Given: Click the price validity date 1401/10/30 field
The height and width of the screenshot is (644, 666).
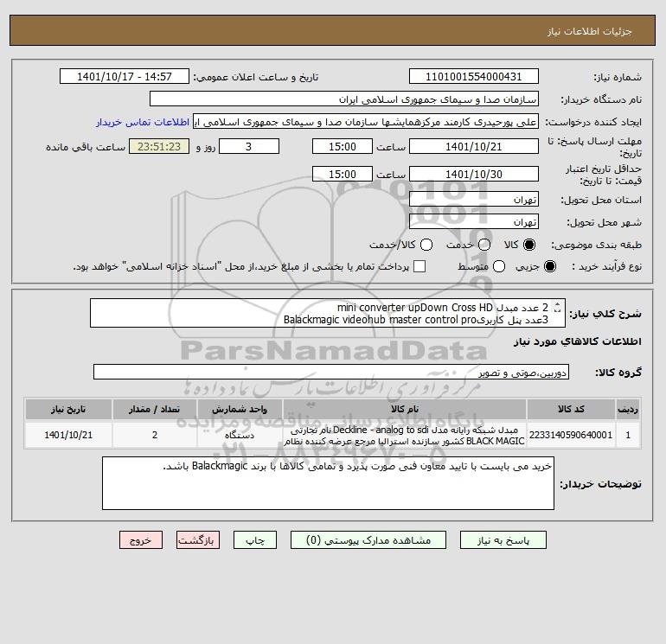Looking at the screenshot, I should click(474, 174).
